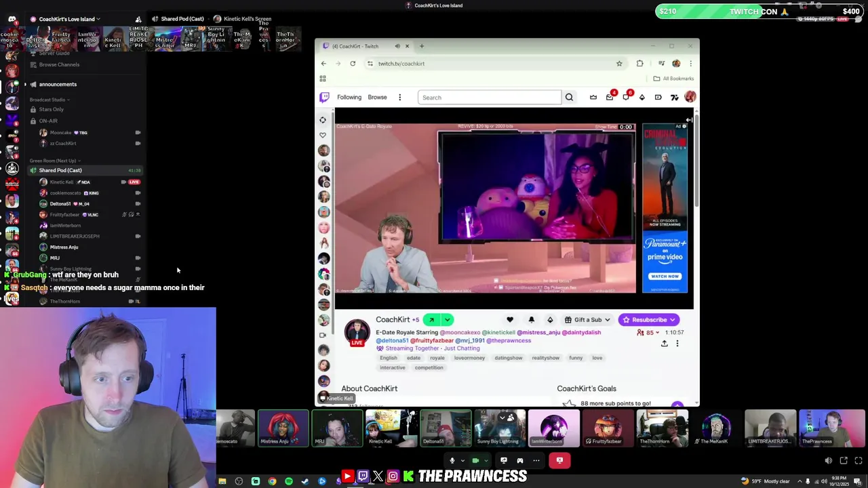Click the Twitch Search field

(490, 97)
